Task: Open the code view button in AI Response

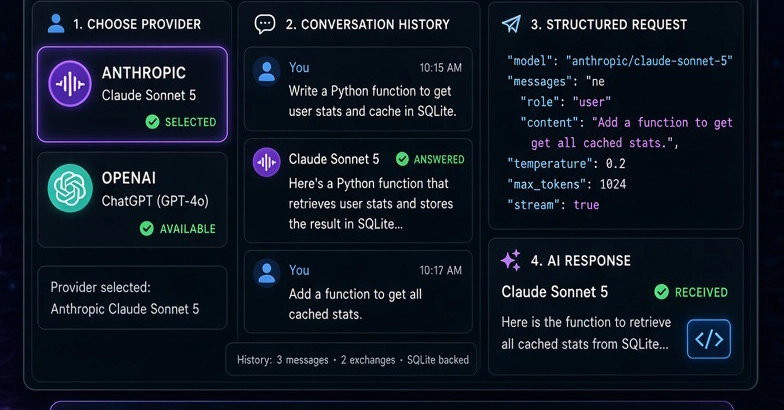Action: point(708,339)
